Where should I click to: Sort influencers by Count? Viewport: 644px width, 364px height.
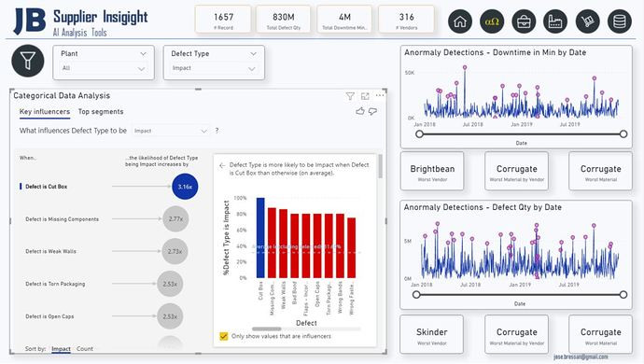[x=85, y=349]
